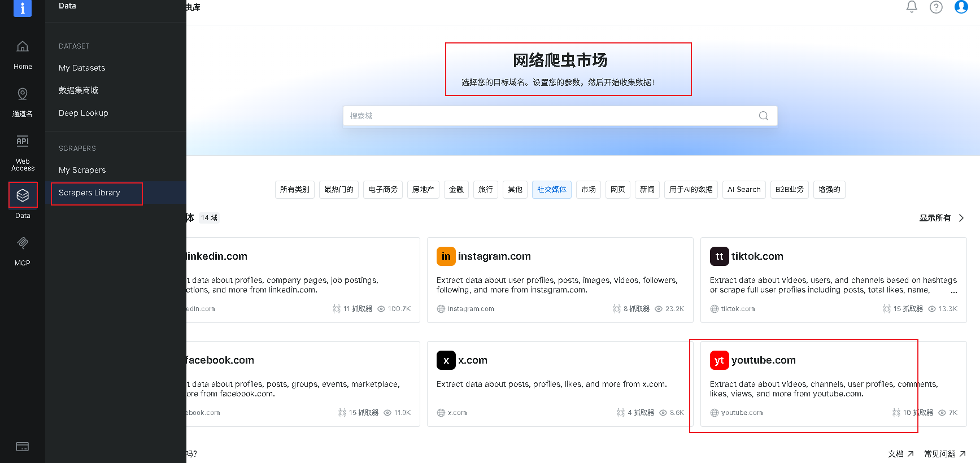Select the 金融 category filter
The height and width of the screenshot is (463, 980).
click(x=456, y=190)
